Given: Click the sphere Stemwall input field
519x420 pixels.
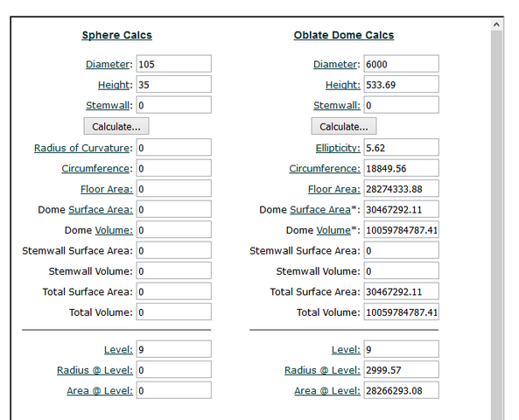Looking at the screenshot, I should pyautogui.click(x=174, y=105).
